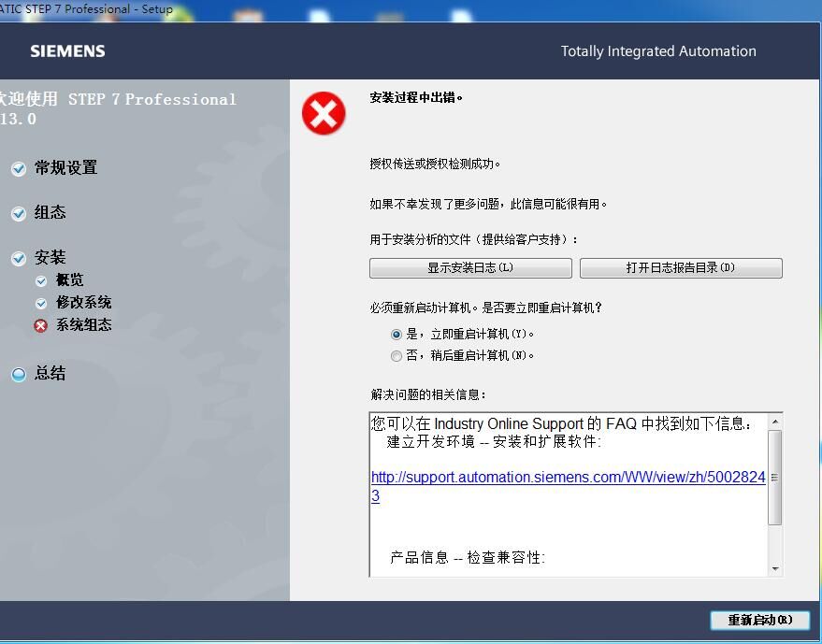
Task: Click the checkmark icon next to 常规设置
Action: click(19, 169)
